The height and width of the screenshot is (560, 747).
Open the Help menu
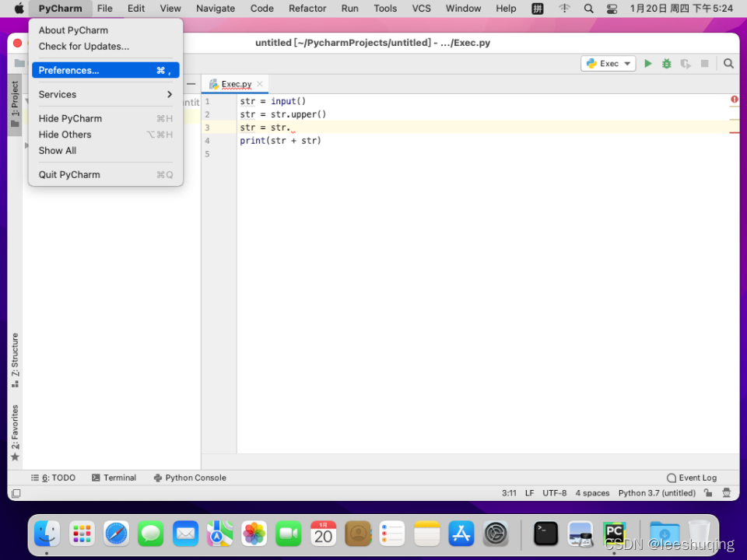506,8
